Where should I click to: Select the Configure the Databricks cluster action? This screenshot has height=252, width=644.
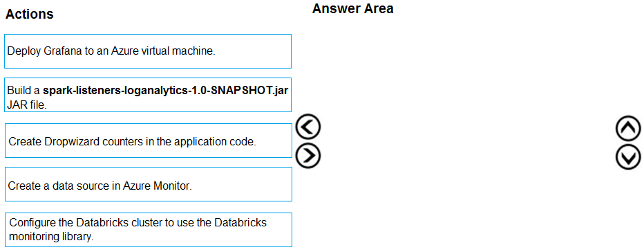coord(149,230)
